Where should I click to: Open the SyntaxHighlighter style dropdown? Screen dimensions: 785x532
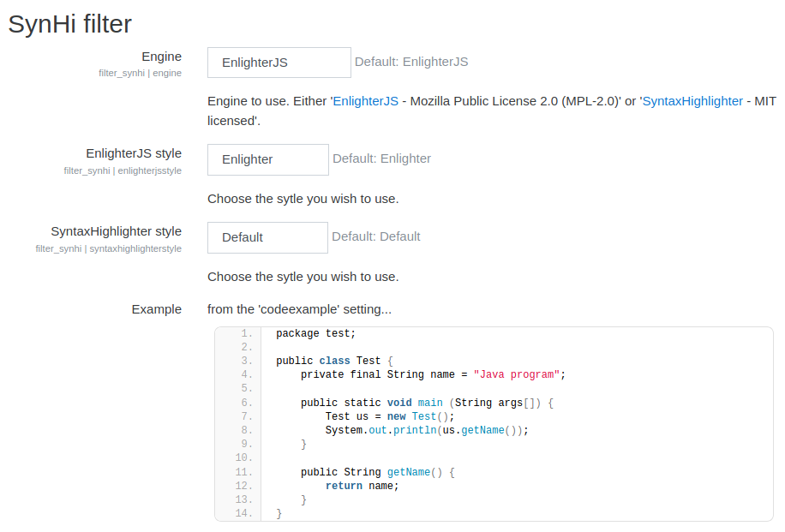click(267, 237)
